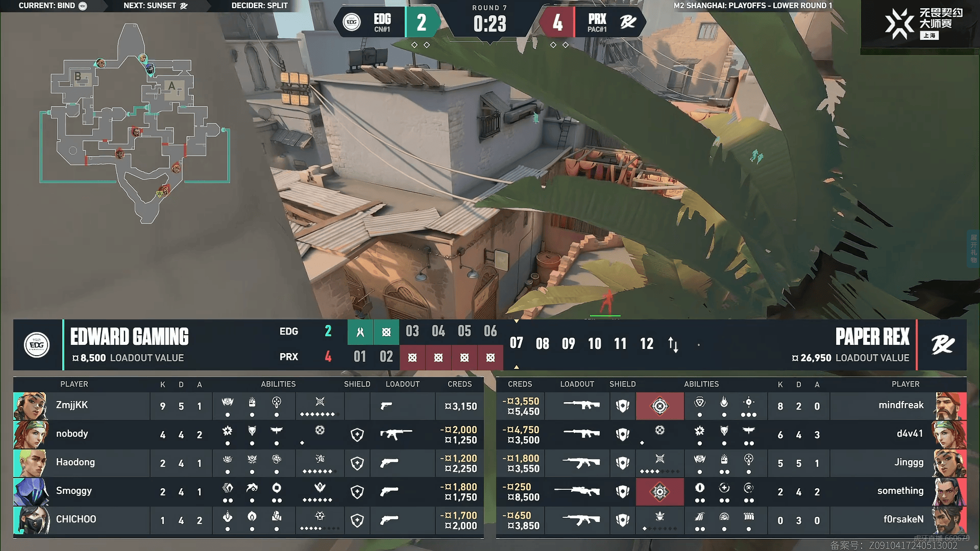
Task: Click something's sniper rifle loadout icon
Action: [577, 491]
